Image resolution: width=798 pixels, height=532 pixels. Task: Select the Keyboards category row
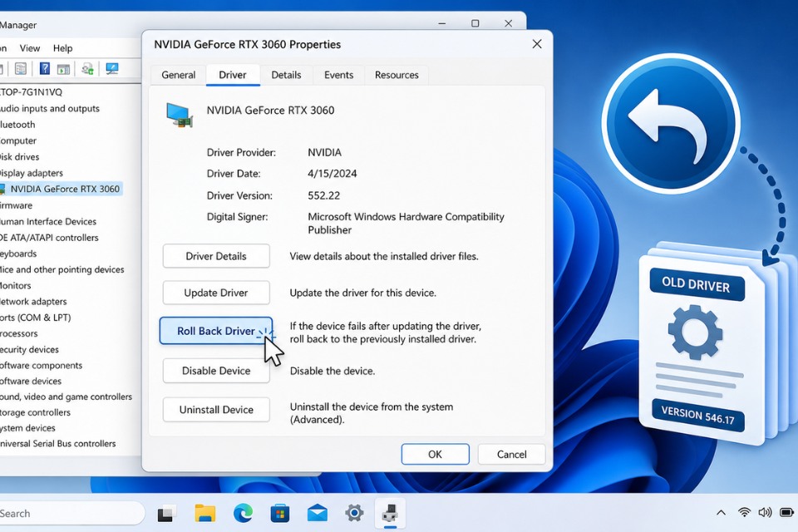(x=18, y=254)
